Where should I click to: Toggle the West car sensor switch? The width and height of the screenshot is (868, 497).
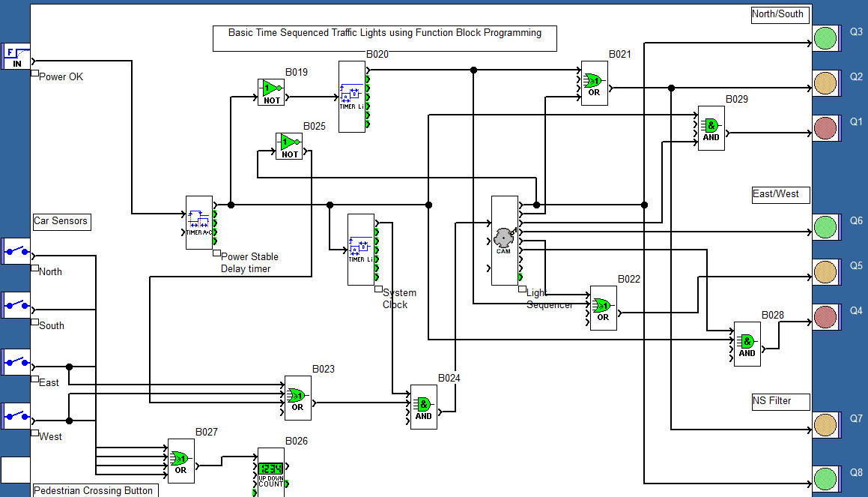pos(15,416)
